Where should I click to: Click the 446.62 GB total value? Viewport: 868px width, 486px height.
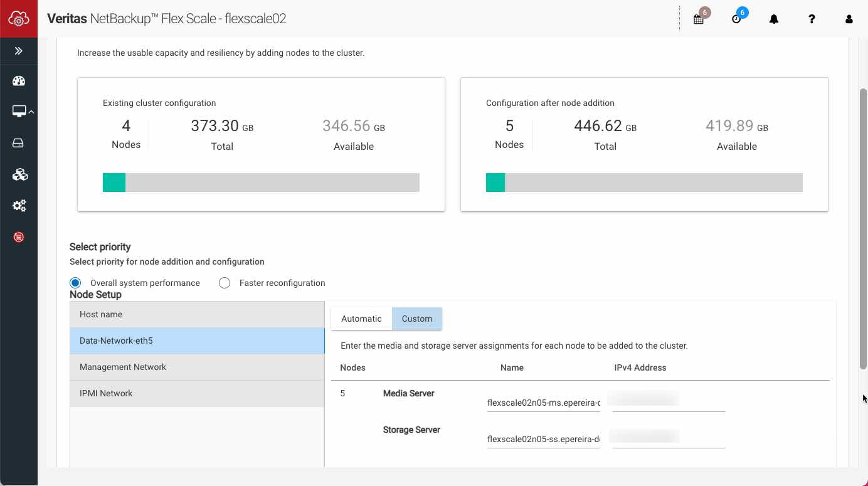(605, 126)
